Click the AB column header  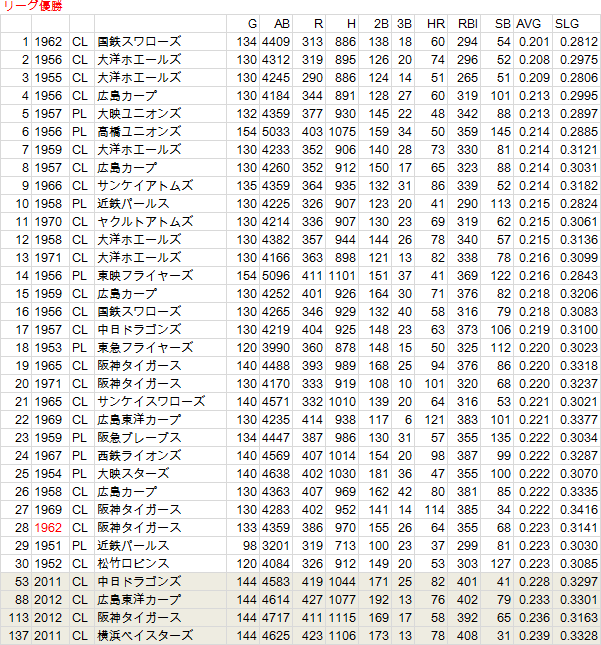[282, 24]
